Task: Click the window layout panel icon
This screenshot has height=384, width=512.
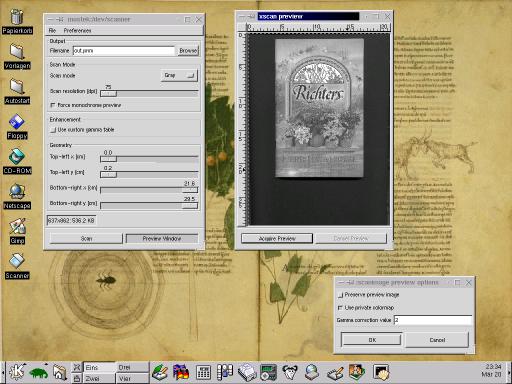Action: point(225,372)
